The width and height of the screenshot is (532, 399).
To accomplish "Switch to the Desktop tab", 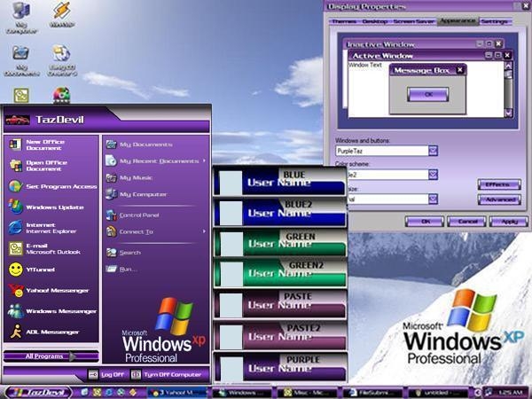I will [374, 21].
